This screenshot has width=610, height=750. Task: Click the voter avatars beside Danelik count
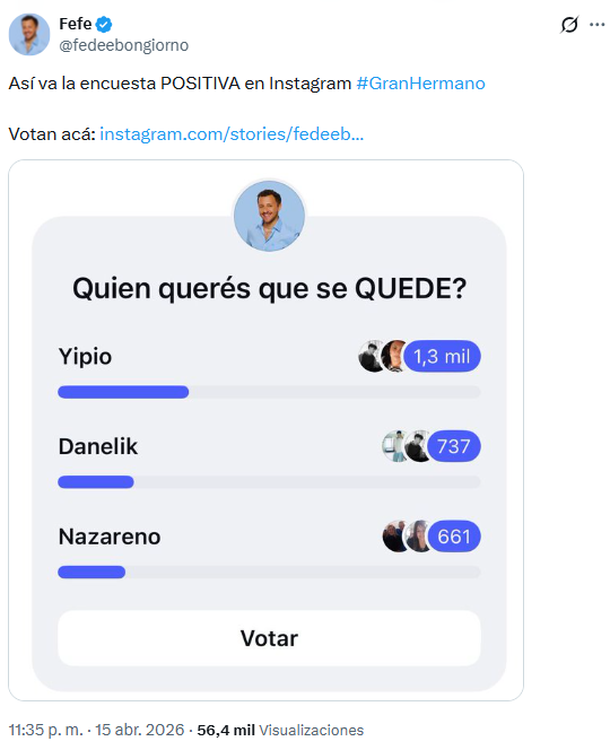(x=406, y=446)
